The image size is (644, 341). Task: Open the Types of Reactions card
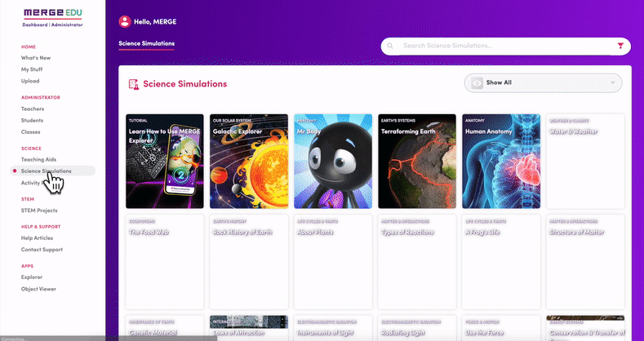pos(417,262)
